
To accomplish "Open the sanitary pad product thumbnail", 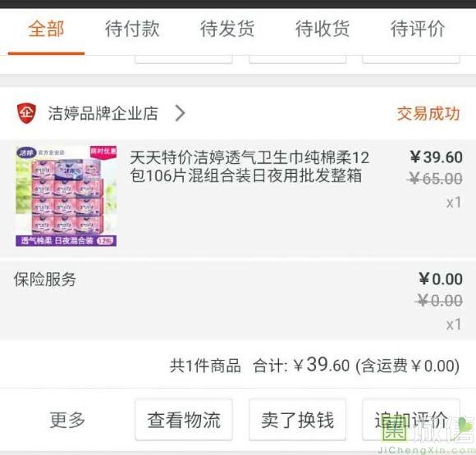I will click(x=66, y=196).
